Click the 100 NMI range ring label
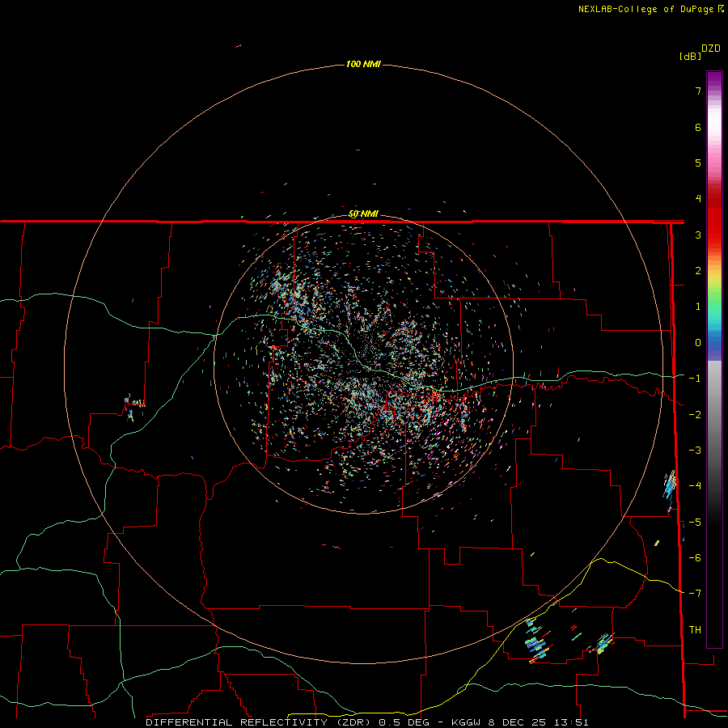The width and height of the screenshot is (728, 728). coord(363,64)
